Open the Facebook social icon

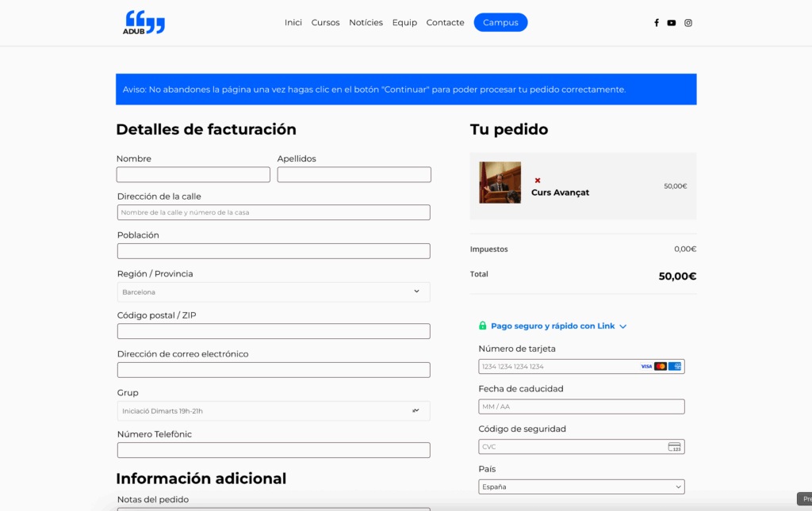tap(657, 23)
